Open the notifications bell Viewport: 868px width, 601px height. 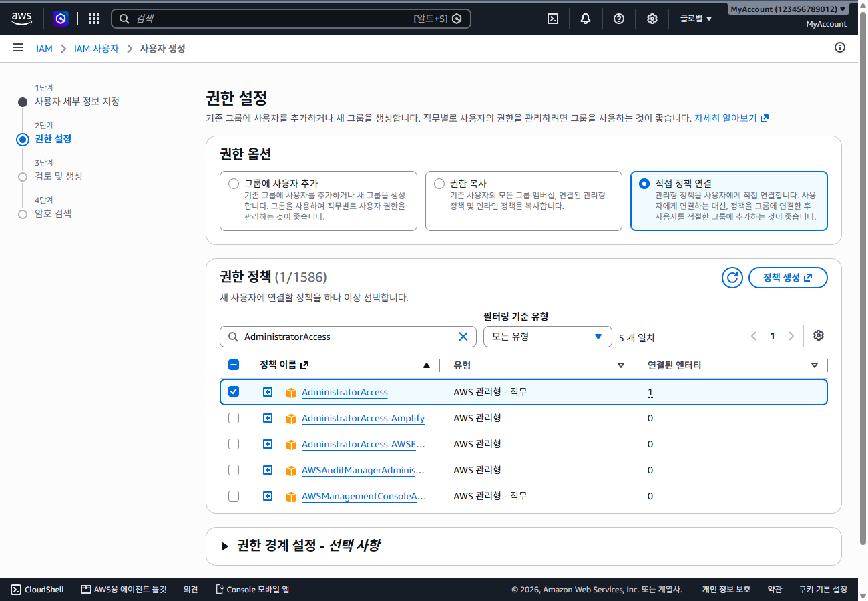[x=586, y=19]
